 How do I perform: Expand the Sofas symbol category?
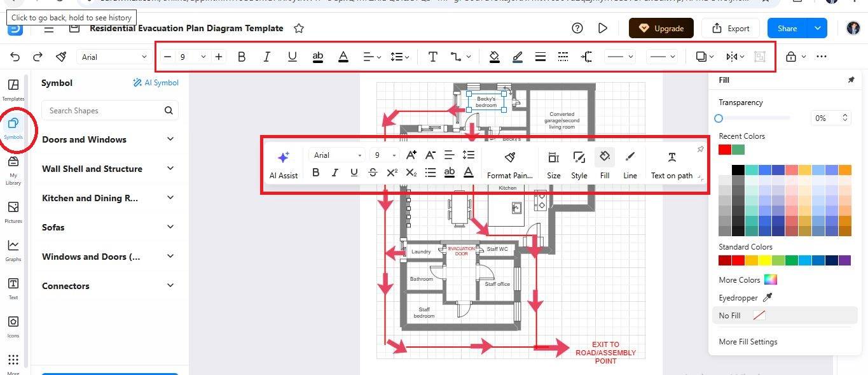[x=108, y=227]
